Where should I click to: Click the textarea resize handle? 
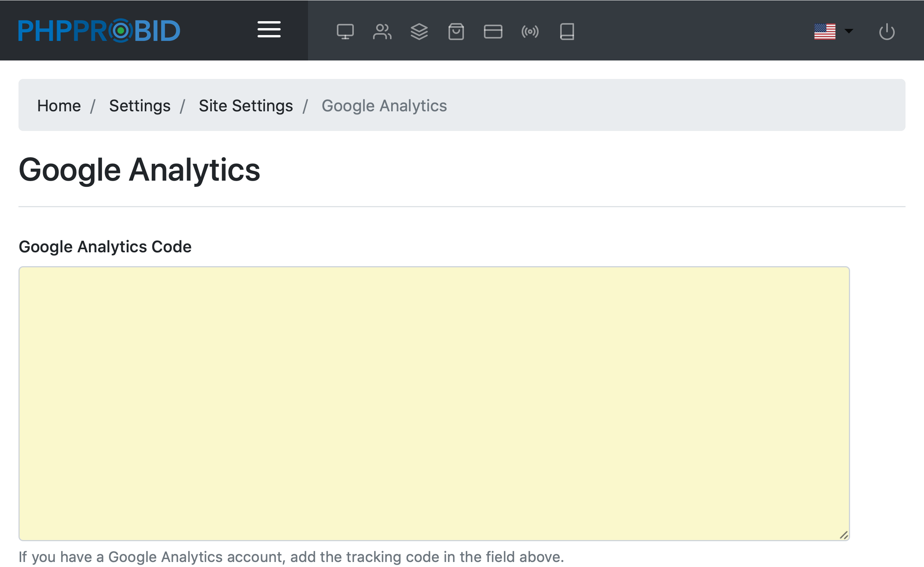844,535
